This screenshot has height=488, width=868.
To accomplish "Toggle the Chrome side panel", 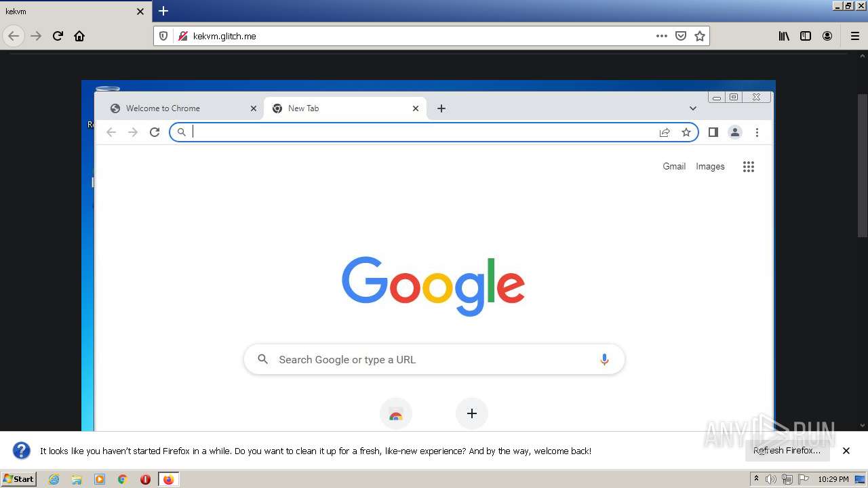I will (x=713, y=132).
